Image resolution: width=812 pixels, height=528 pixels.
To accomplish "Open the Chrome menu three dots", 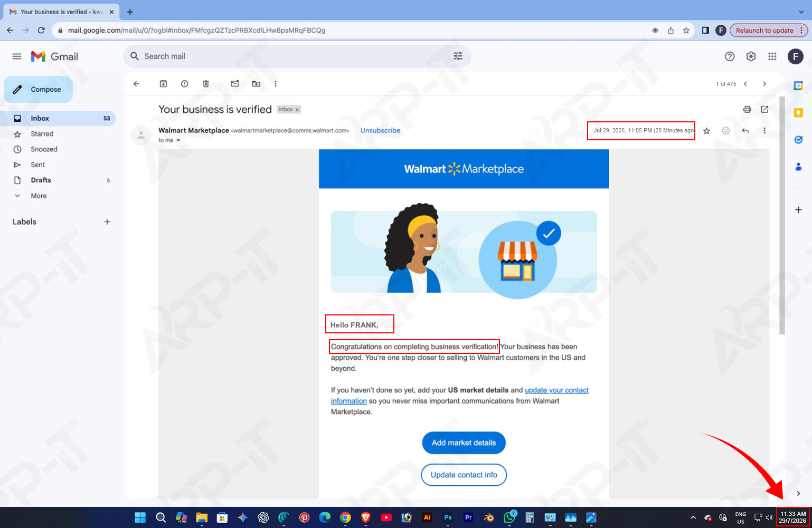I will tap(801, 31).
